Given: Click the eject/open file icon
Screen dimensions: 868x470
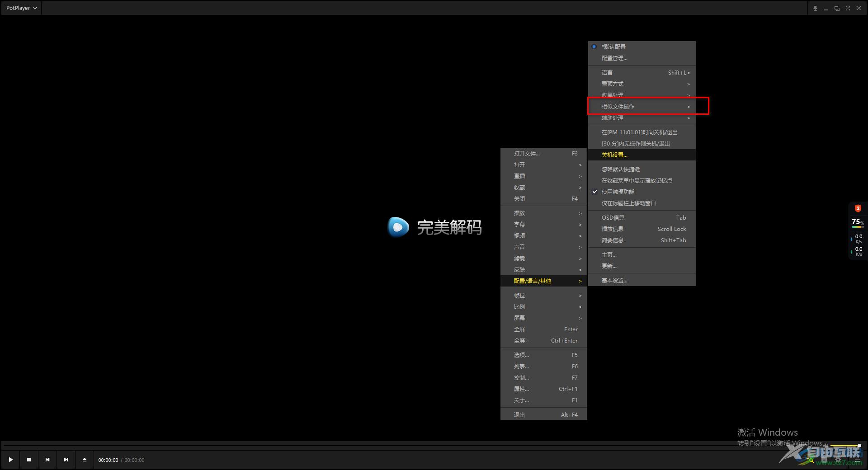Looking at the screenshot, I should click(85, 460).
